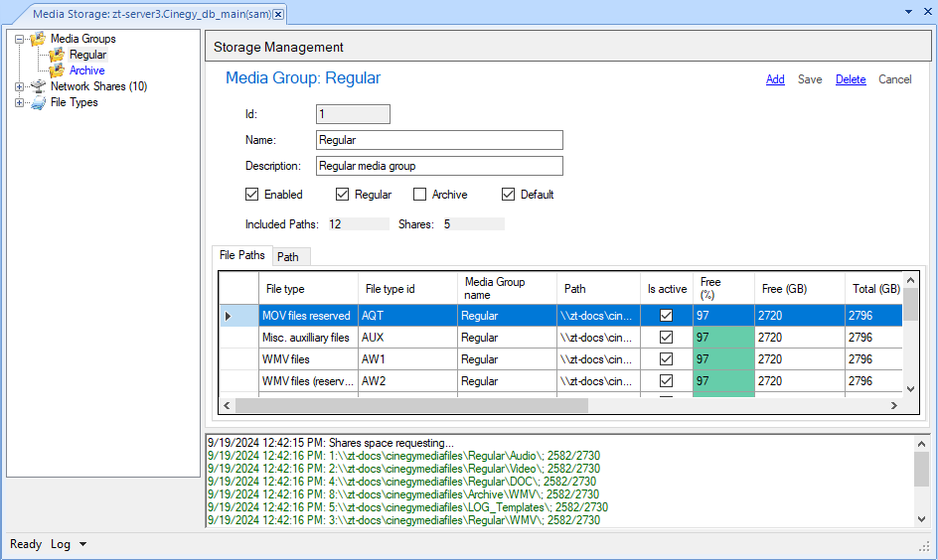The width and height of the screenshot is (938, 560).
Task: Click the row selector arrow for MOV files
Action: (228, 316)
